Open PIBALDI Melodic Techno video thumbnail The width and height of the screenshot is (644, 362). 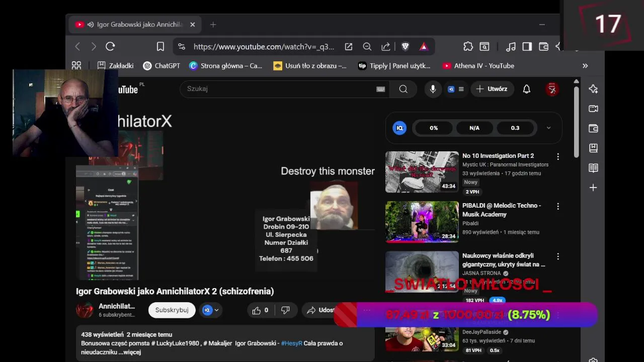(422, 222)
